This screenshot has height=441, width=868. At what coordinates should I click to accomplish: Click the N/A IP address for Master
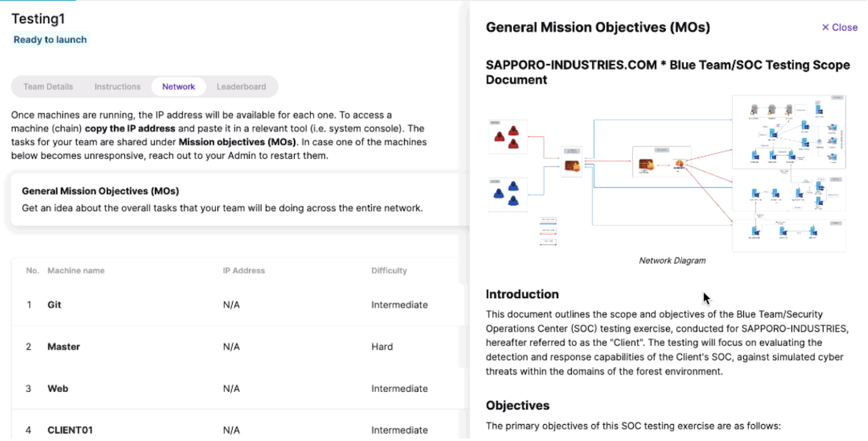231,346
